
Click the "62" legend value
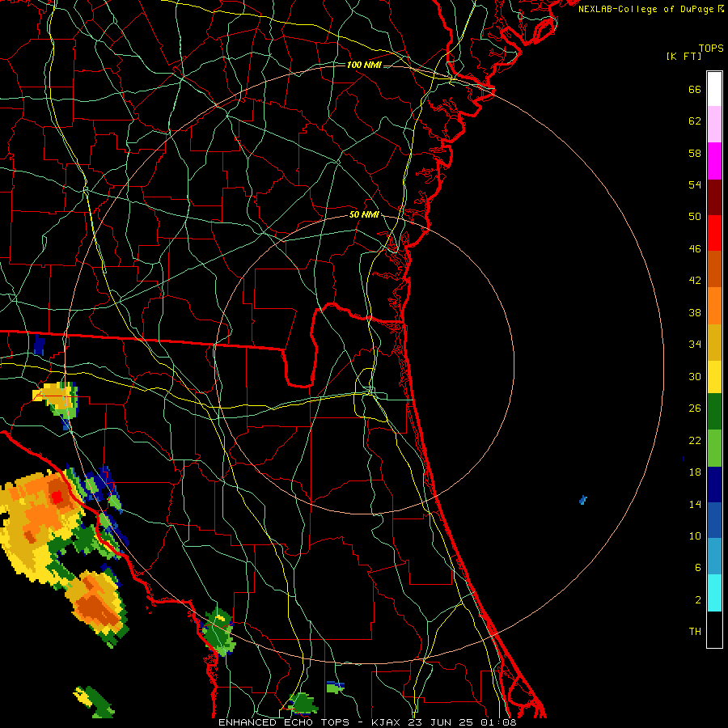coord(695,121)
